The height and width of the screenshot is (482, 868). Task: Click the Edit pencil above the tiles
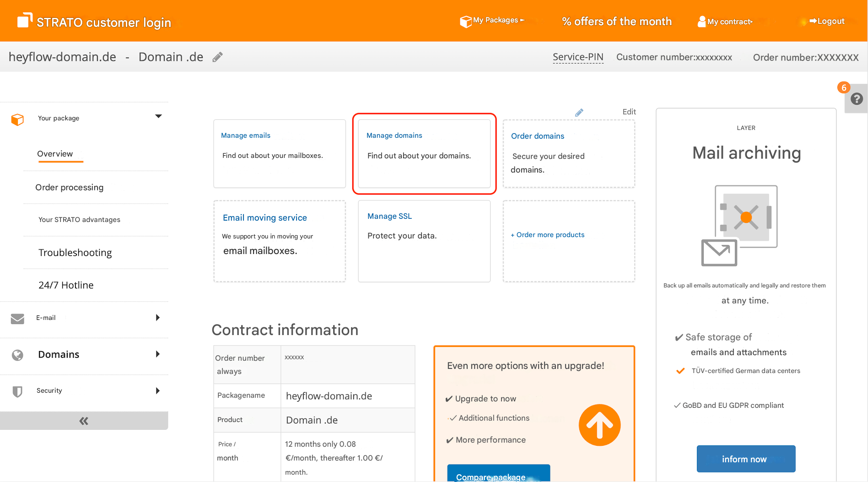tap(579, 113)
